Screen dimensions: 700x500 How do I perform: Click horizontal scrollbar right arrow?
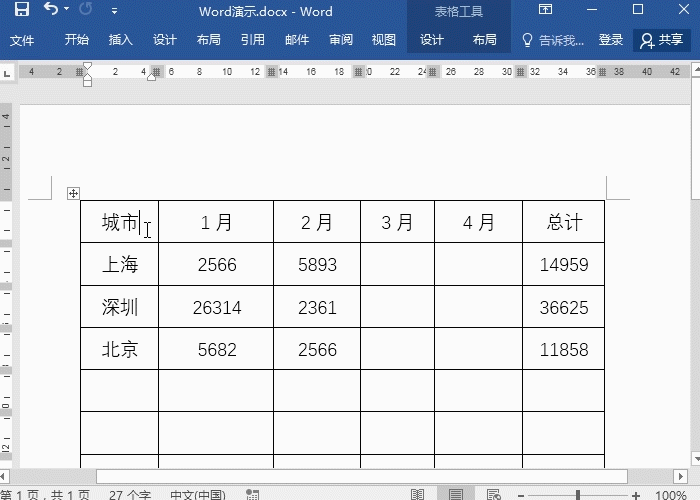click(680, 476)
